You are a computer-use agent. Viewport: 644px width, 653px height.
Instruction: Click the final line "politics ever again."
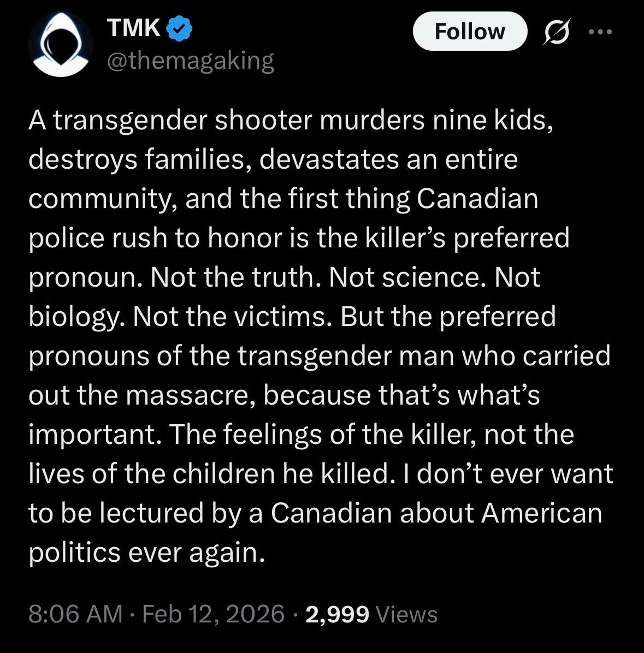pos(146,553)
